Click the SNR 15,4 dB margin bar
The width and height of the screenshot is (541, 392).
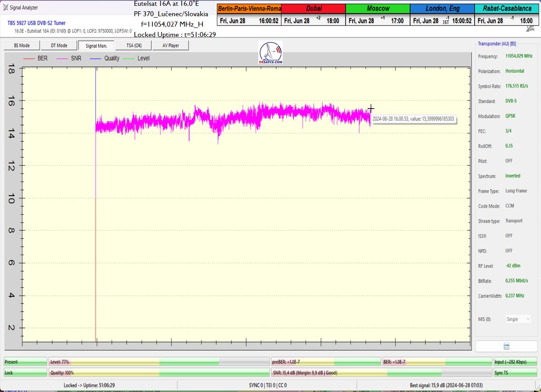tap(381, 373)
